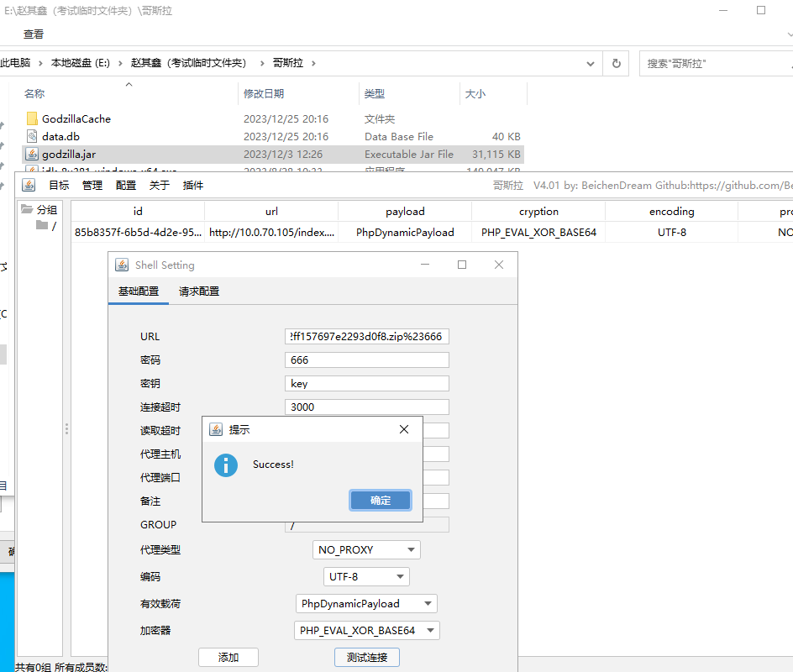Click the payload column header
The width and height of the screenshot is (793, 672).
tap(405, 212)
